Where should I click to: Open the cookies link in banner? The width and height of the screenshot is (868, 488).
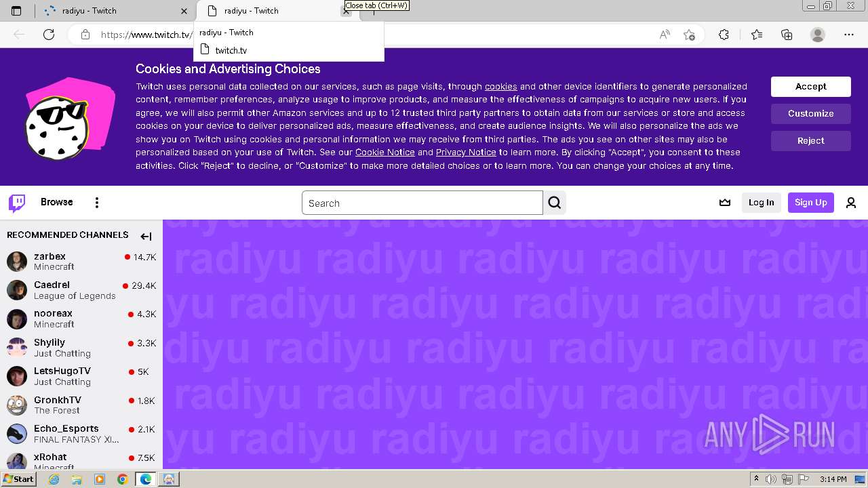500,86
